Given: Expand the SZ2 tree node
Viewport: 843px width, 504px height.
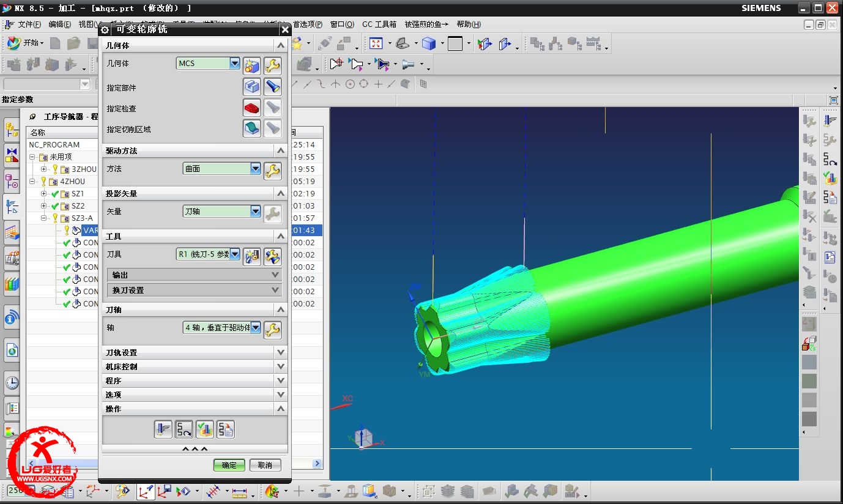Looking at the screenshot, I should 44,206.
